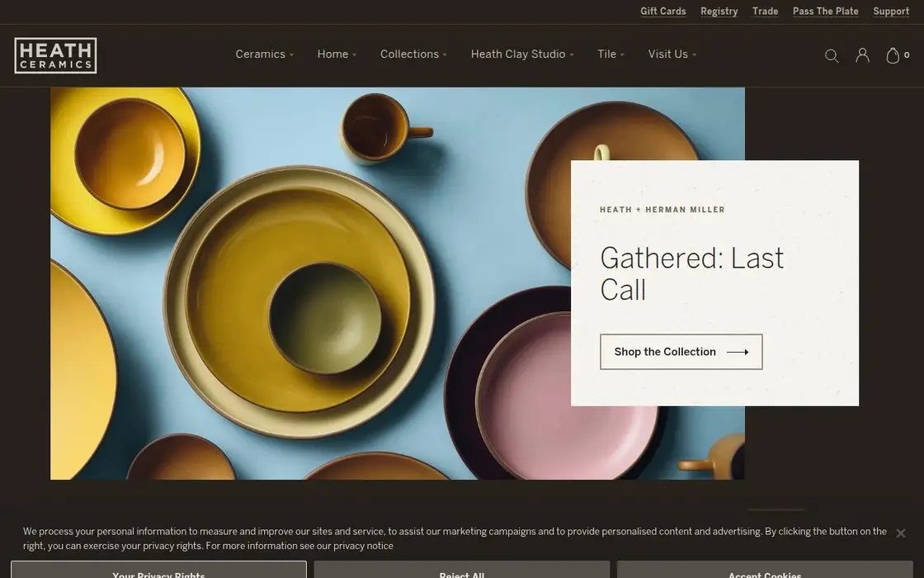Viewport: 924px width, 578px height.
Task: Click the Reject All cookies button
Action: click(461, 570)
